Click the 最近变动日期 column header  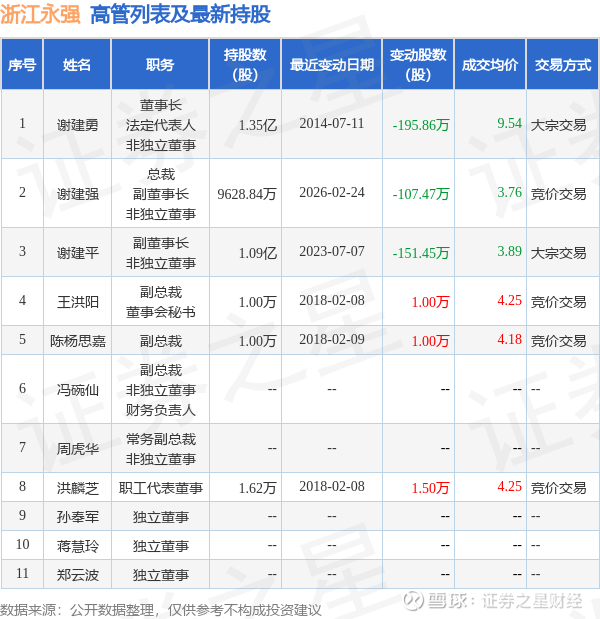[x=332, y=64]
